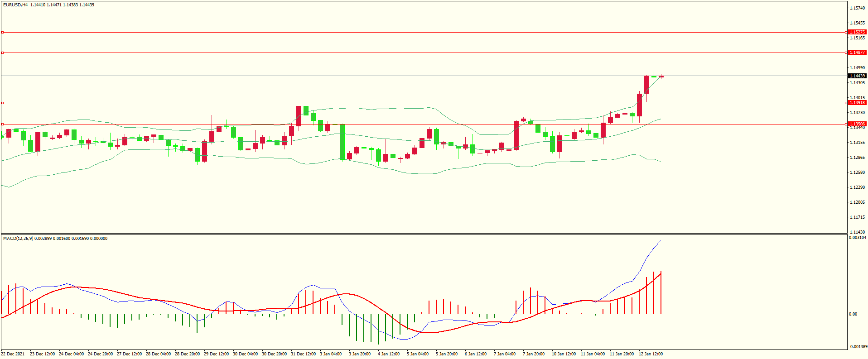This screenshot has width=868, height=359.
Task: Click the 28 Dec 20:00 time label
Action: 187,354
